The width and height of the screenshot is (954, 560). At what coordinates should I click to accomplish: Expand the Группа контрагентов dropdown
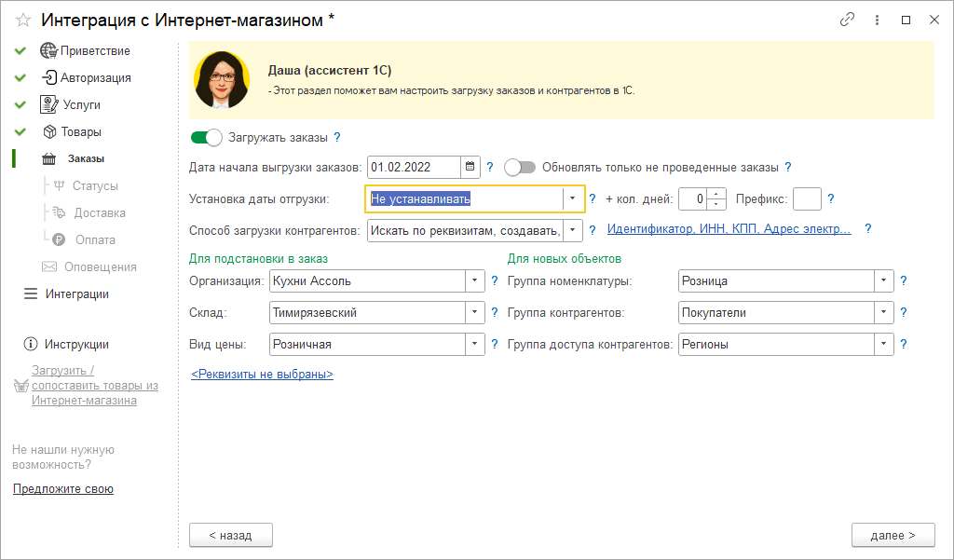(883, 312)
